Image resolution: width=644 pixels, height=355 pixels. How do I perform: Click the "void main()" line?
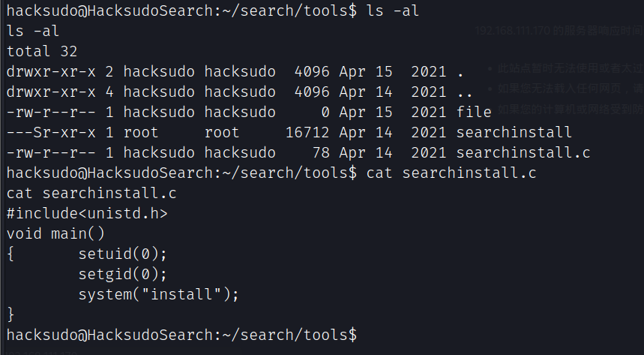pyautogui.click(x=55, y=233)
